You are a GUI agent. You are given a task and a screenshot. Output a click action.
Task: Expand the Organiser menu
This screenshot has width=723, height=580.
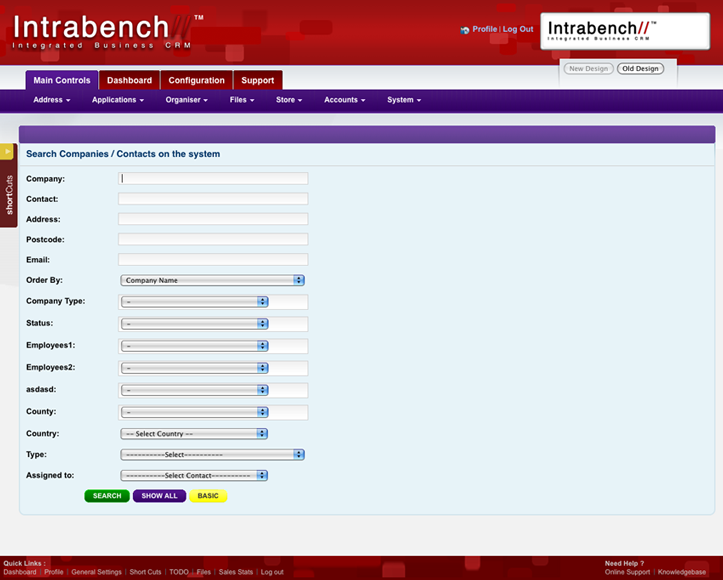[186, 100]
